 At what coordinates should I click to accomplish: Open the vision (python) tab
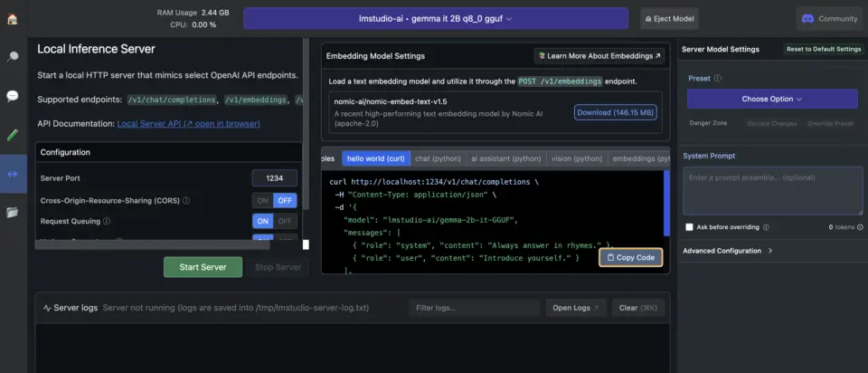pos(577,158)
